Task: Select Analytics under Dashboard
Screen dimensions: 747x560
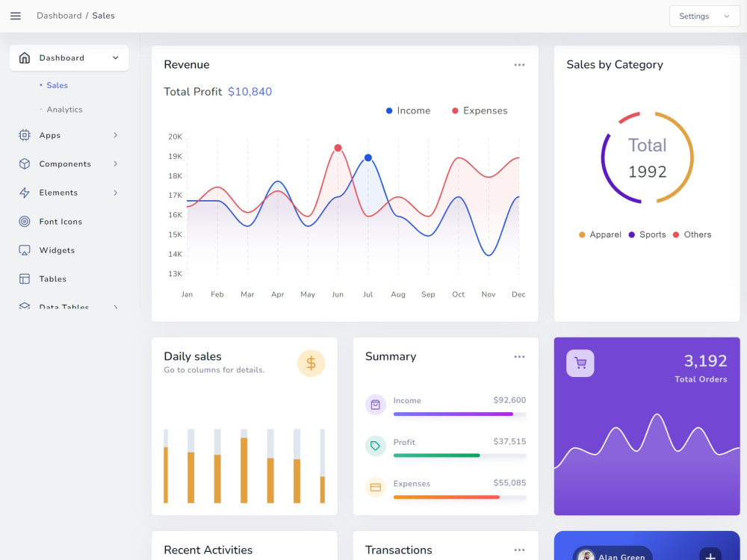Action: 64,110
